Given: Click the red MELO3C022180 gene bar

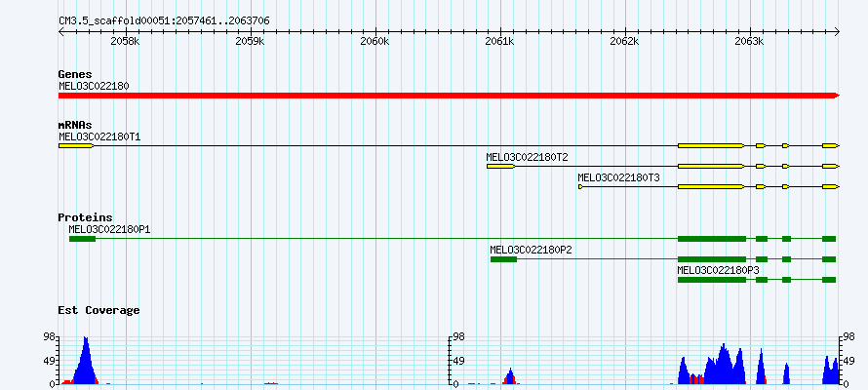Looking at the screenshot, I should click(449, 96).
